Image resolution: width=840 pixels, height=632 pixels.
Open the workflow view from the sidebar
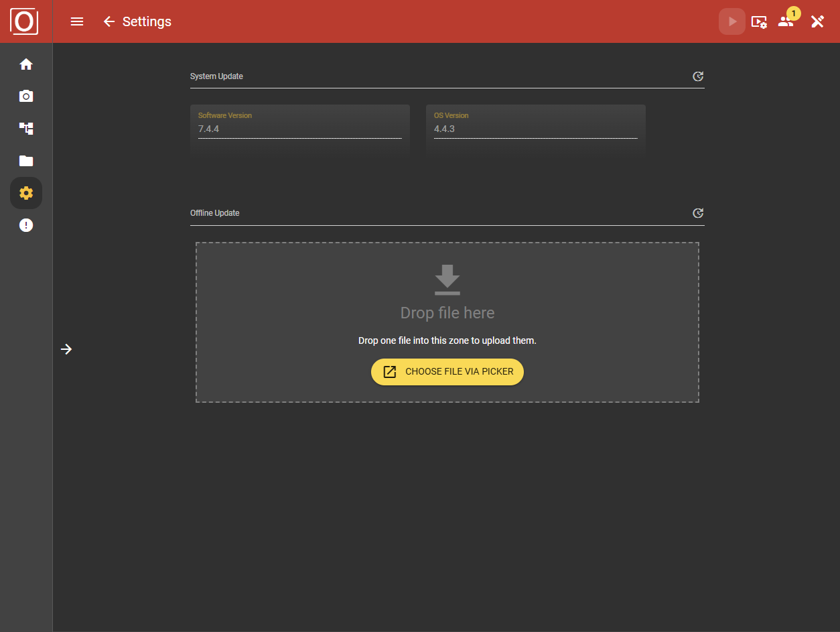pos(25,128)
